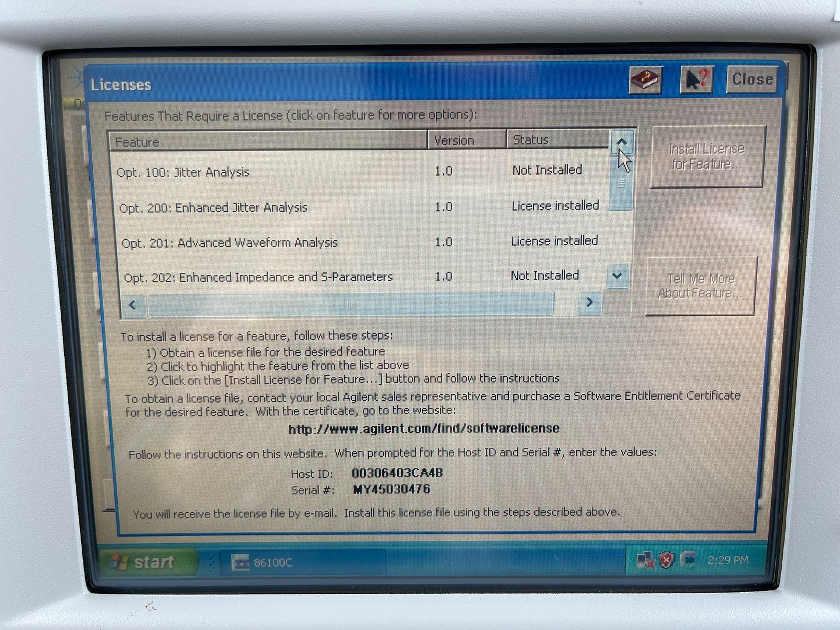840x630 pixels.
Task: Click the horizontal scrollbar thumb under feature list
Action: pos(350,304)
